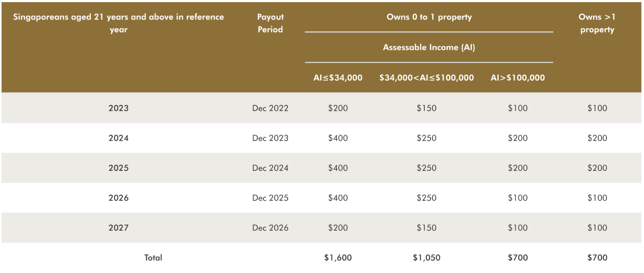
Task: Click the 'Total' row label
Action: coord(153,258)
